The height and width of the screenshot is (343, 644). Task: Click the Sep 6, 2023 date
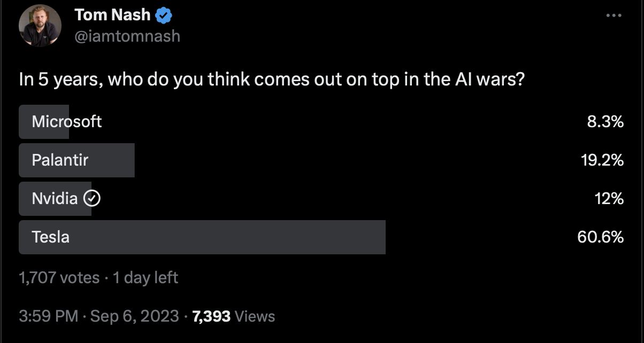click(x=135, y=316)
